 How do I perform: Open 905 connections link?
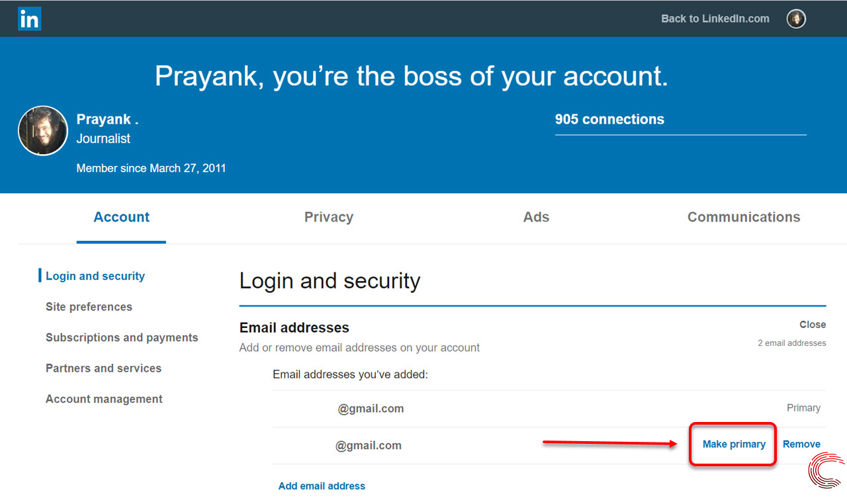click(609, 120)
